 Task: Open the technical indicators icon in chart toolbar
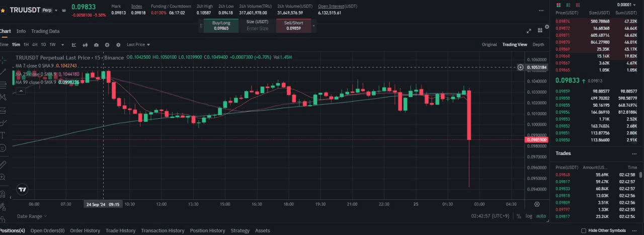tap(74, 45)
